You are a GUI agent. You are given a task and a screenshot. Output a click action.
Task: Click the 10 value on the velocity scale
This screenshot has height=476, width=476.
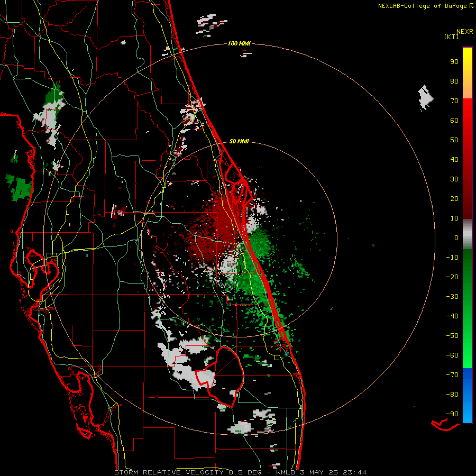click(454, 218)
